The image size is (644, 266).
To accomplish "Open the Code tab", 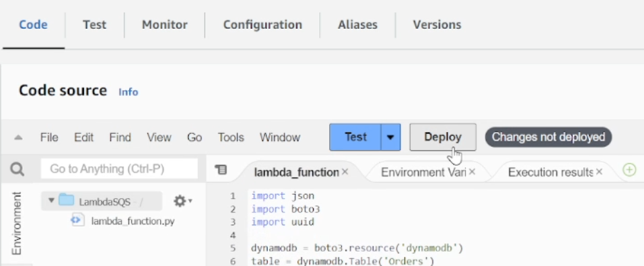I will [33, 24].
